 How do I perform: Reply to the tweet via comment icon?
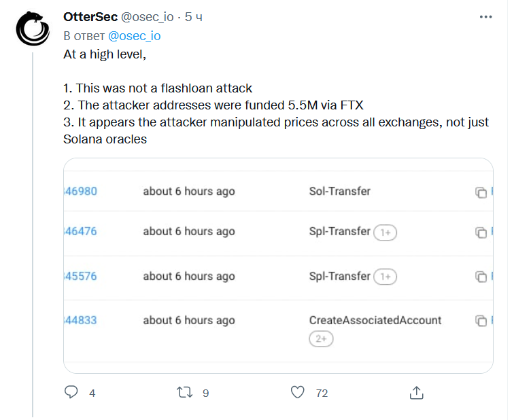click(x=71, y=392)
